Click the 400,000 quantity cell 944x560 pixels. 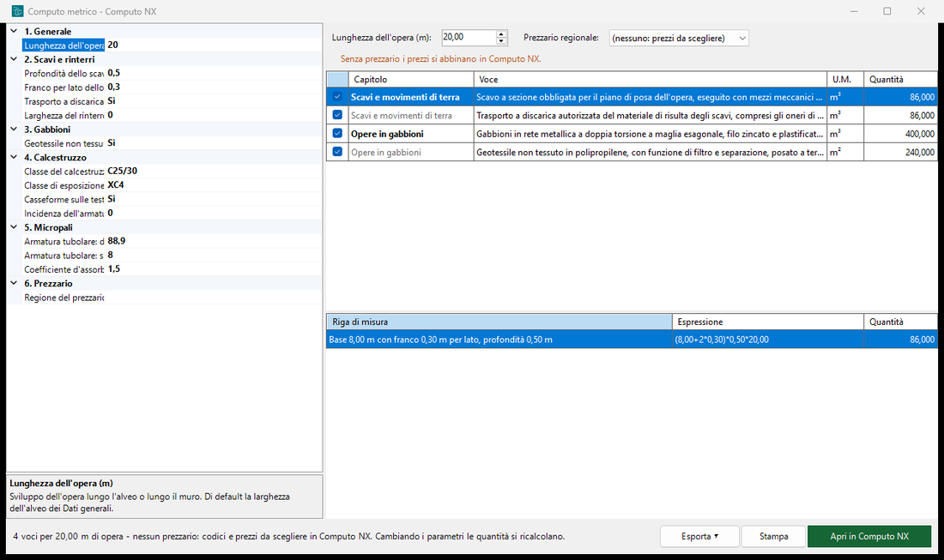click(x=900, y=134)
